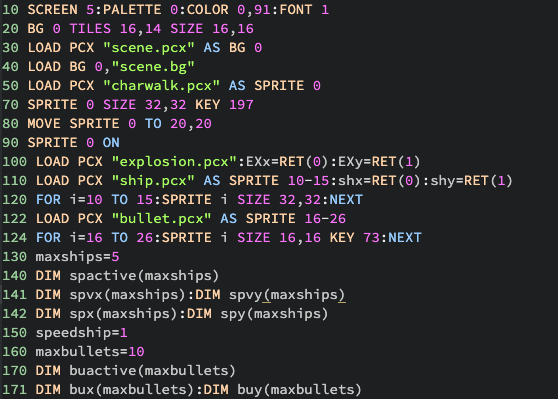Click the "bullet.pcx" string on line 122
Image resolution: width=558 pixels, height=399 pixels.
point(161,219)
